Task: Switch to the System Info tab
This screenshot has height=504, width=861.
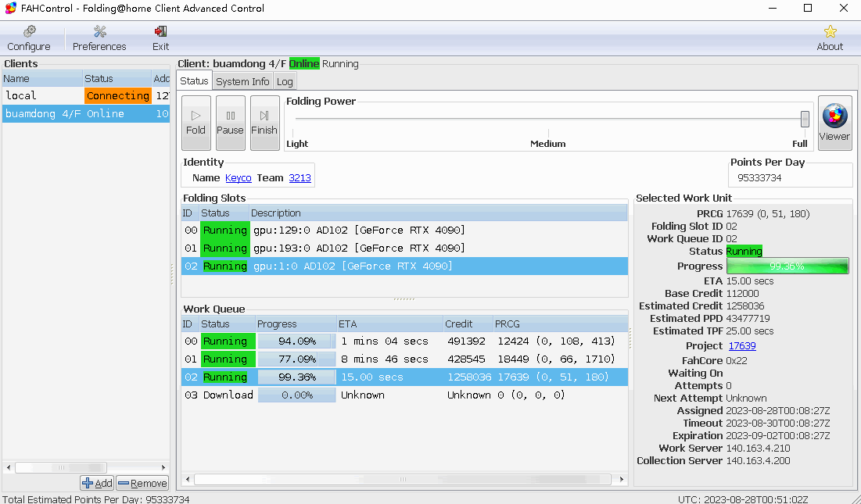Action: 242,82
